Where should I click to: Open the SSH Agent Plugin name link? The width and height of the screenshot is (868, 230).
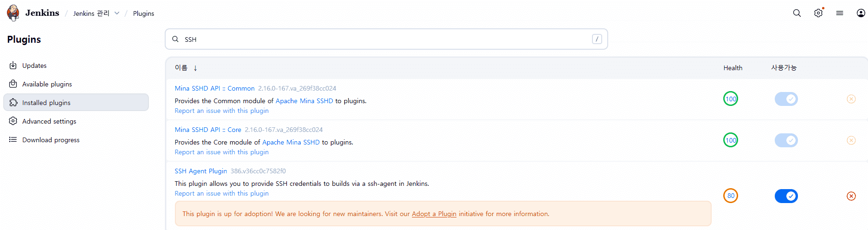pos(200,171)
